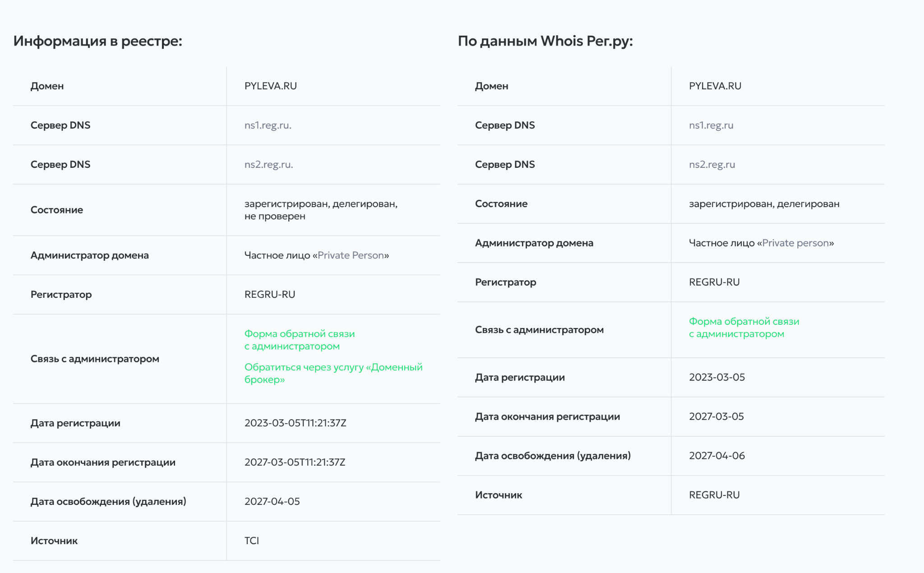Viewport: 924px width, 573px height.
Task: Click the "Информация в реестре:" heading
Action: 97,41
